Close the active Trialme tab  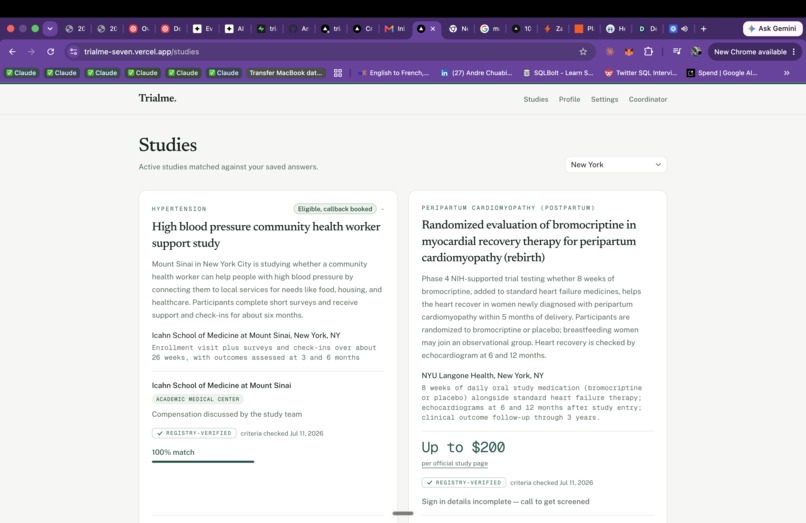point(433,29)
